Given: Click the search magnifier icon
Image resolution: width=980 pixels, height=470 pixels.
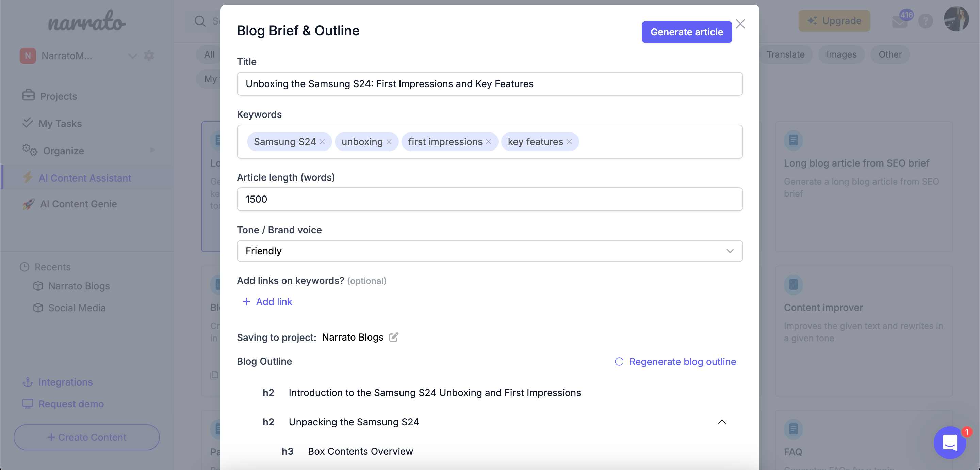Looking at the screenshot, I should click(x=200, y=21).
